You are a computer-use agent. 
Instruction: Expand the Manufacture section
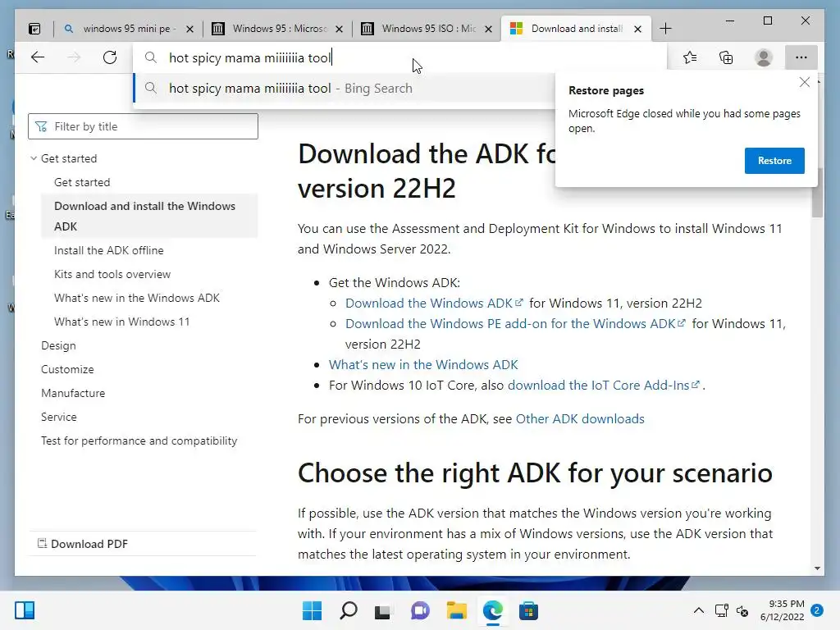click(73, 393)
